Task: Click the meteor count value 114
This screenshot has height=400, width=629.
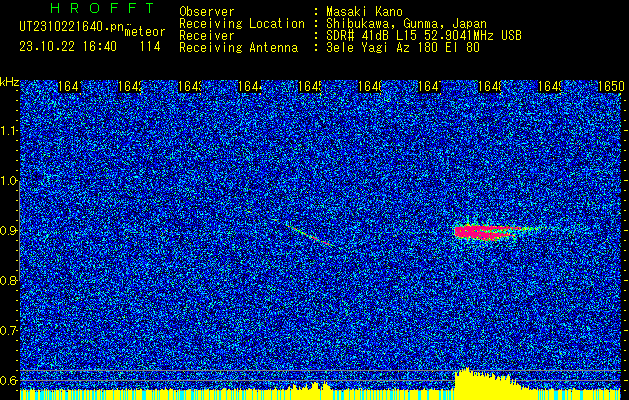Action: coord(149,46)
